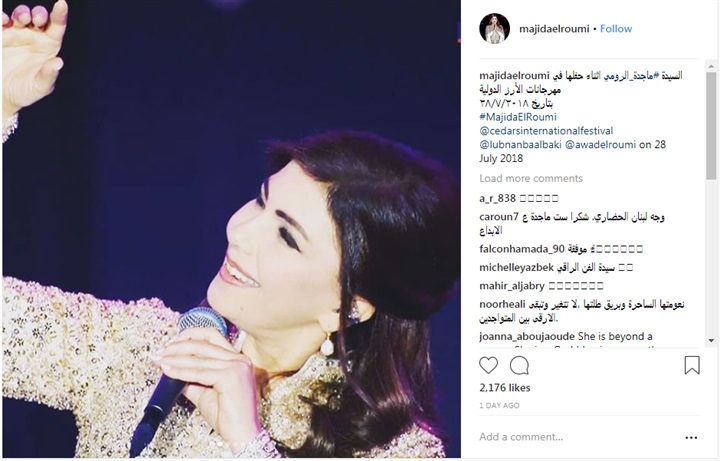
Task: Visit @cedarsinternationalfestival profile
Action: pyautogui.click(x=546, y=131)
